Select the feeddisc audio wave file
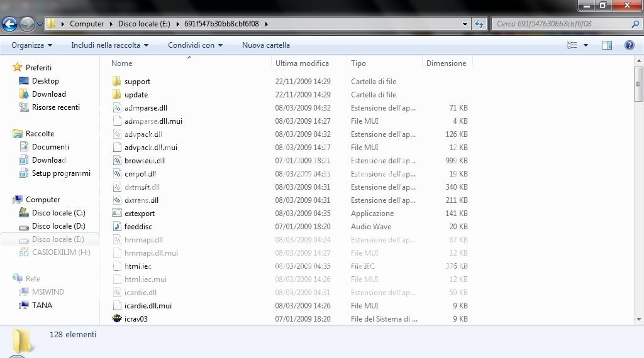Viewport: 644px width, 358px height. pos(138,227)
